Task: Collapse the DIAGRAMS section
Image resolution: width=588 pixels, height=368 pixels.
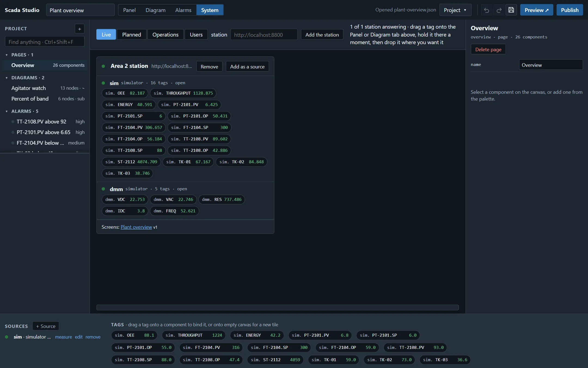Action: [x=7, y=78]
